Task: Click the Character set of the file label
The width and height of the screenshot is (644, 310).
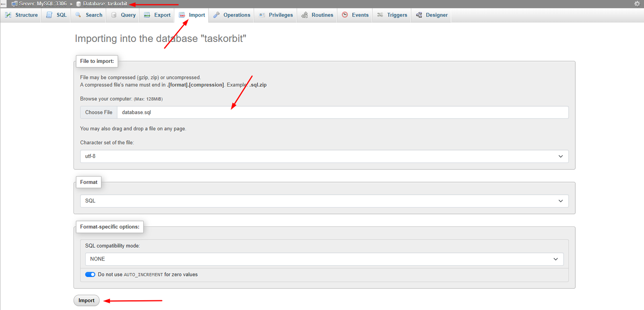Action: click(107, 143)
